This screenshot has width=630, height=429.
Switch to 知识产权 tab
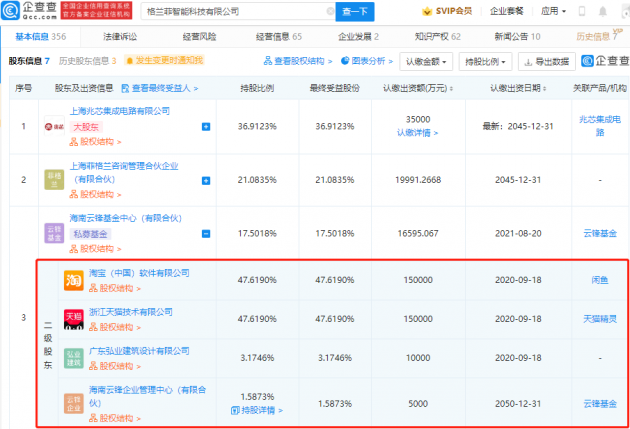[x=438, y=37]
